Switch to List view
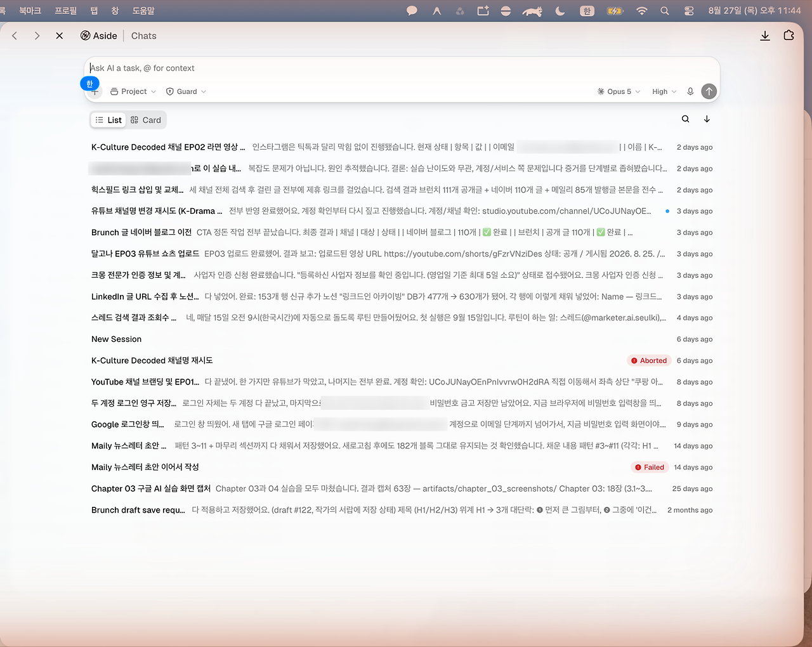Viewport: 812px width, 647px height. tap(108, 120)
